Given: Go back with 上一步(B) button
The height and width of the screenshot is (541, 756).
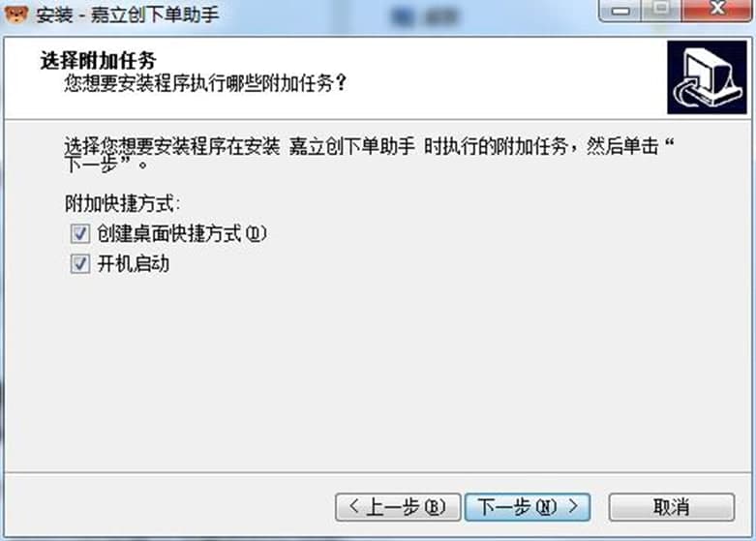Looking at the screenshot, I should click(398, 507).
